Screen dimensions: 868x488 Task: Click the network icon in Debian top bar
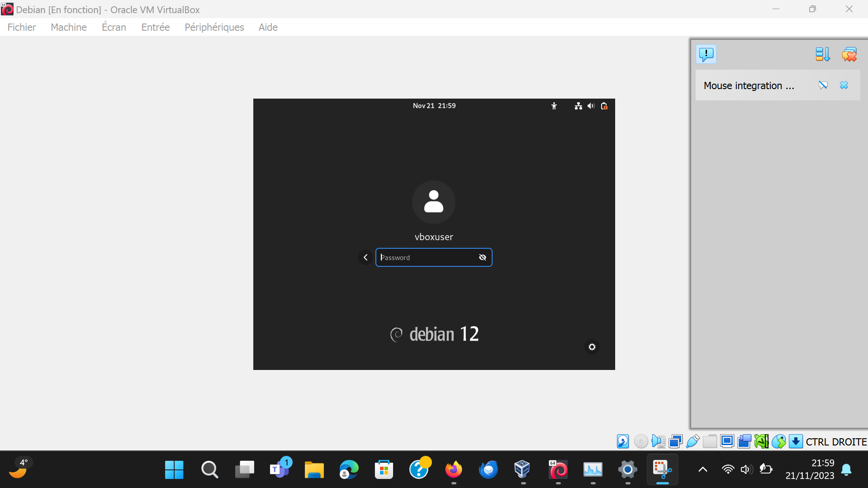point(578,106)
